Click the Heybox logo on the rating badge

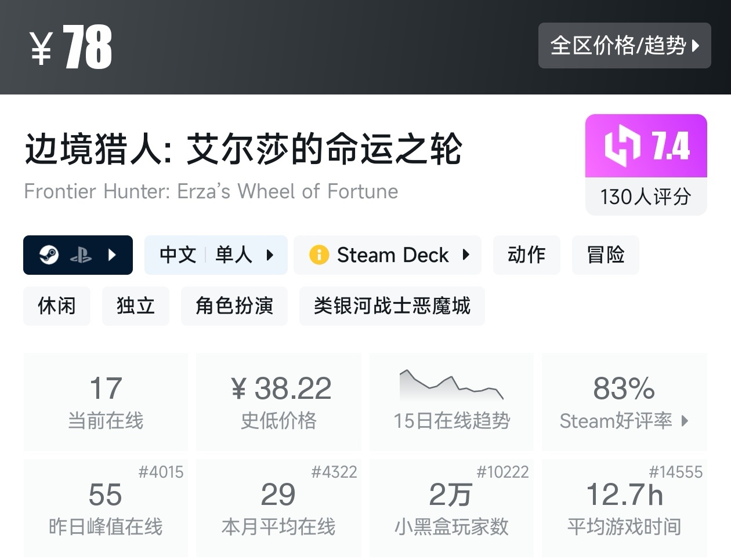(x=622, y=146)
